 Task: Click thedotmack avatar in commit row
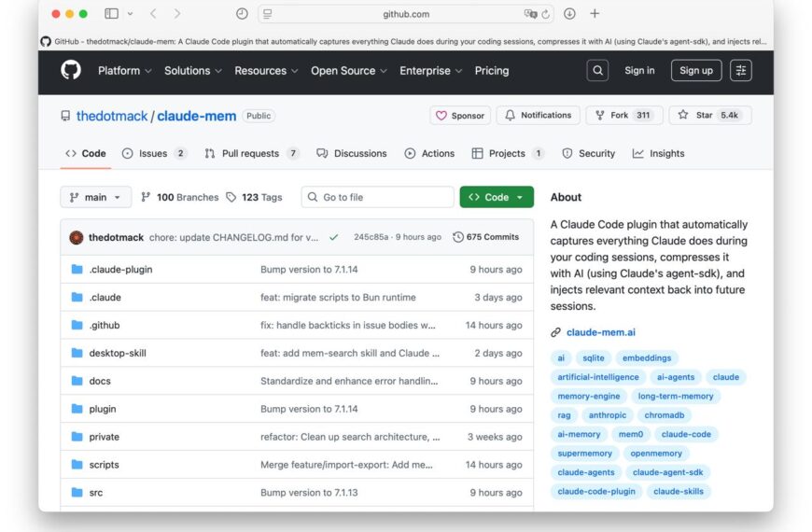(x=77, y=237)
